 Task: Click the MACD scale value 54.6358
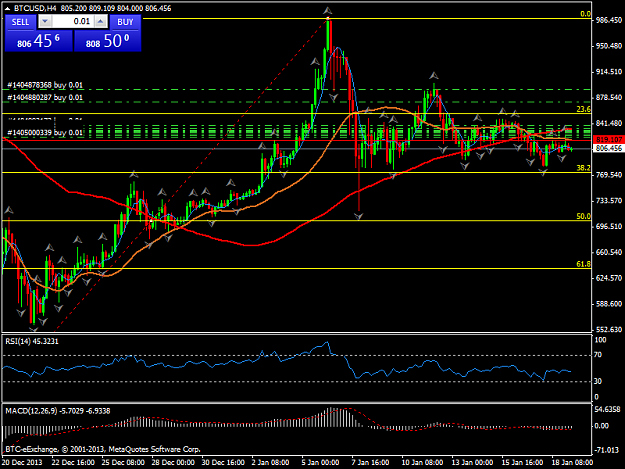[607, 409]
